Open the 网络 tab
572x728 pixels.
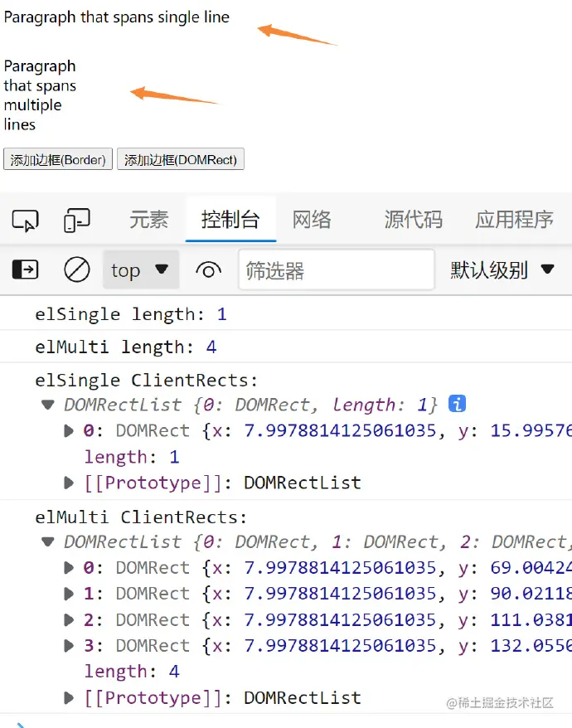pyautogui.click(x=312, y=219)
